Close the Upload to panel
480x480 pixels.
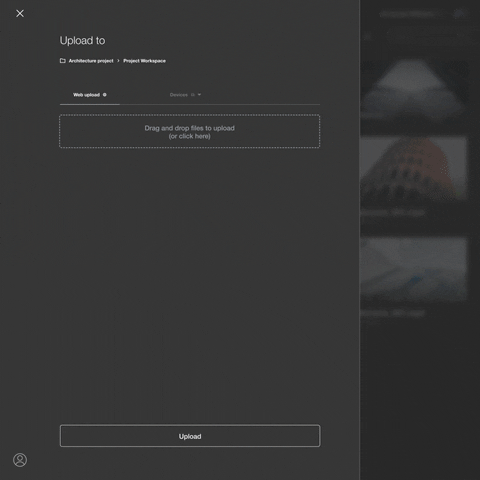[x=20, y=13]
